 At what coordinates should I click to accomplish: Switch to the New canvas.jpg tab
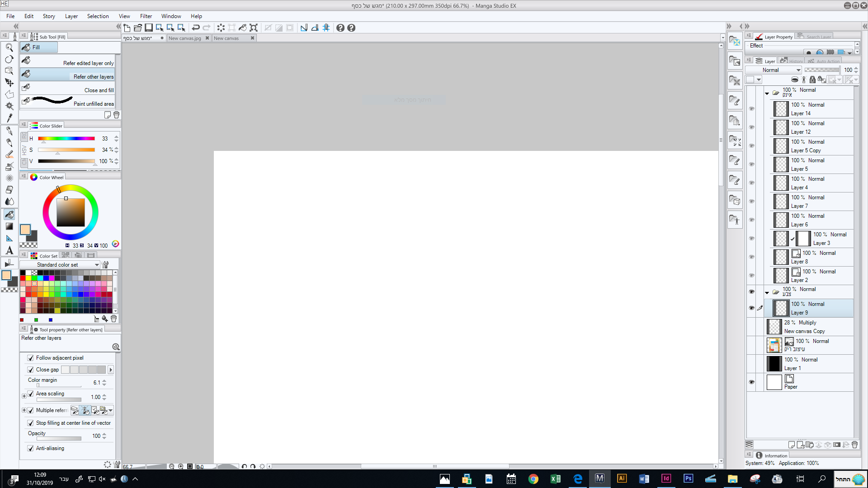click(x=185, y=38)
